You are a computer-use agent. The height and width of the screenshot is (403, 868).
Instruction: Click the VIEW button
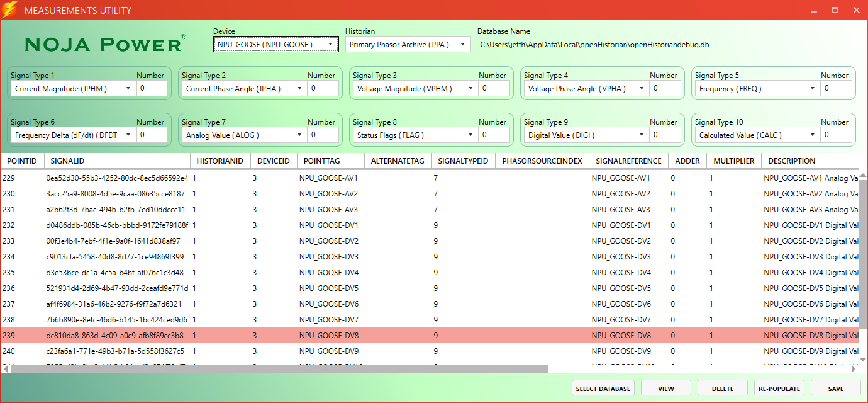pos(665,389)
